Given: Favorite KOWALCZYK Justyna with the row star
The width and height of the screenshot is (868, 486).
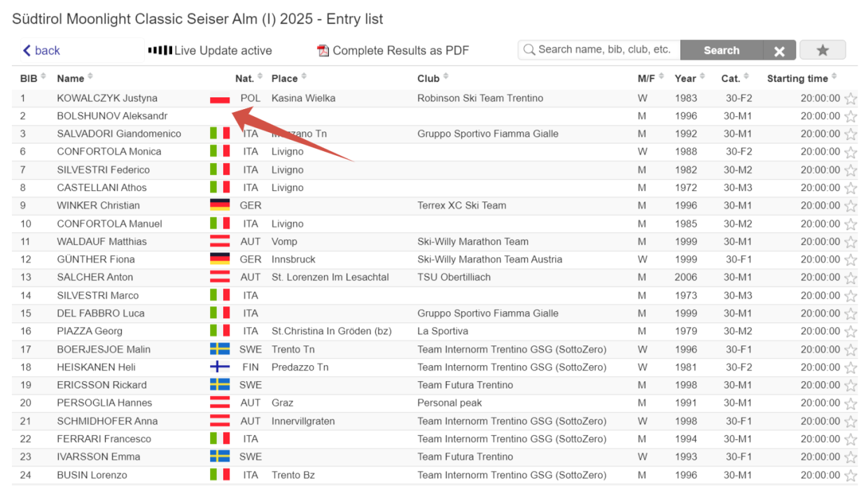Looking at the screenshot, I should (850, 99).
